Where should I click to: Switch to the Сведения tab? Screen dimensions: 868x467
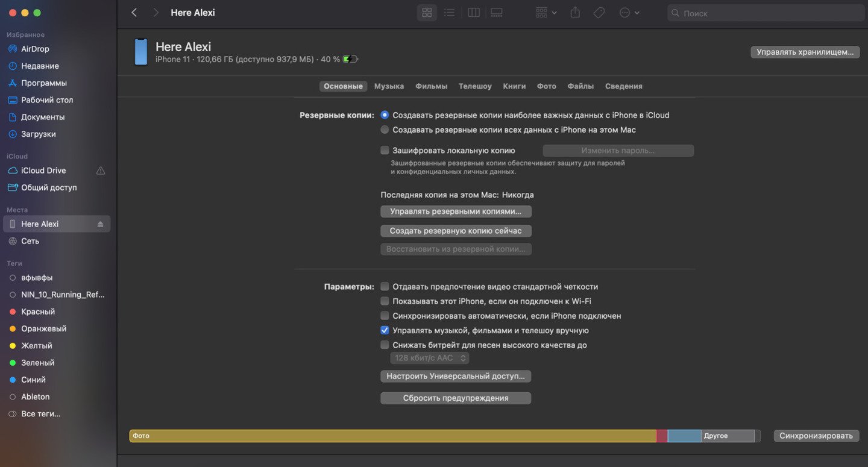click(x=623, y=86)
